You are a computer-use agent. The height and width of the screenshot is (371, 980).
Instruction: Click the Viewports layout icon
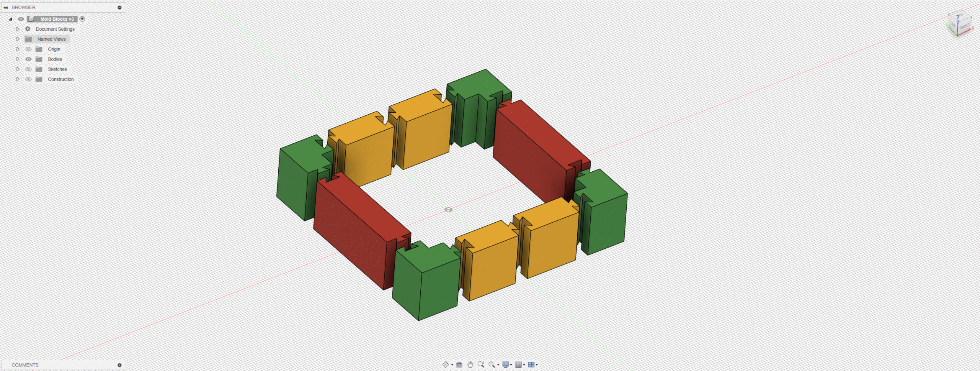click(x=531, y=364)
